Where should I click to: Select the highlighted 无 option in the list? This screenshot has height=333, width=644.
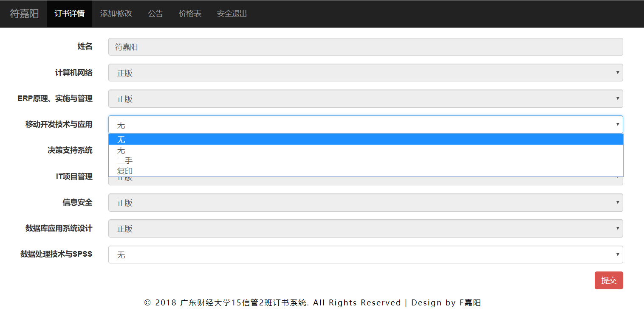[365, 140]
